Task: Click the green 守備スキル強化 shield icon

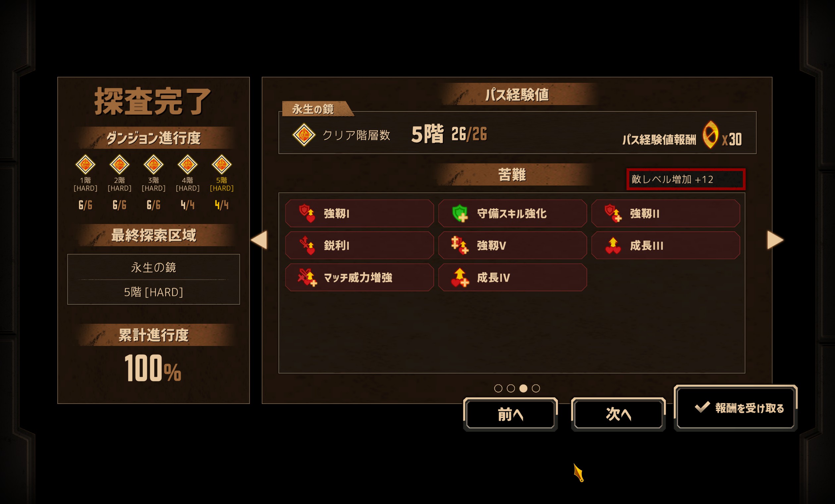Action: [x=460, y=213]
